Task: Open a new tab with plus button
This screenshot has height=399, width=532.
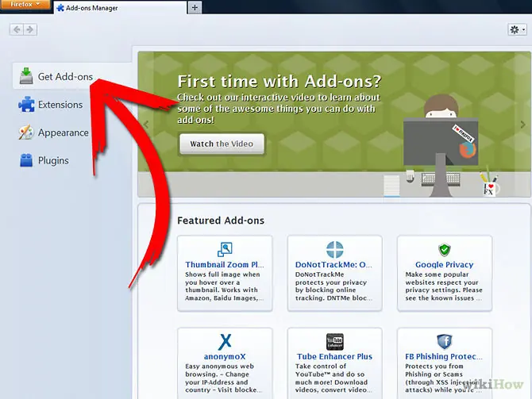Action: tap(195, 7)
